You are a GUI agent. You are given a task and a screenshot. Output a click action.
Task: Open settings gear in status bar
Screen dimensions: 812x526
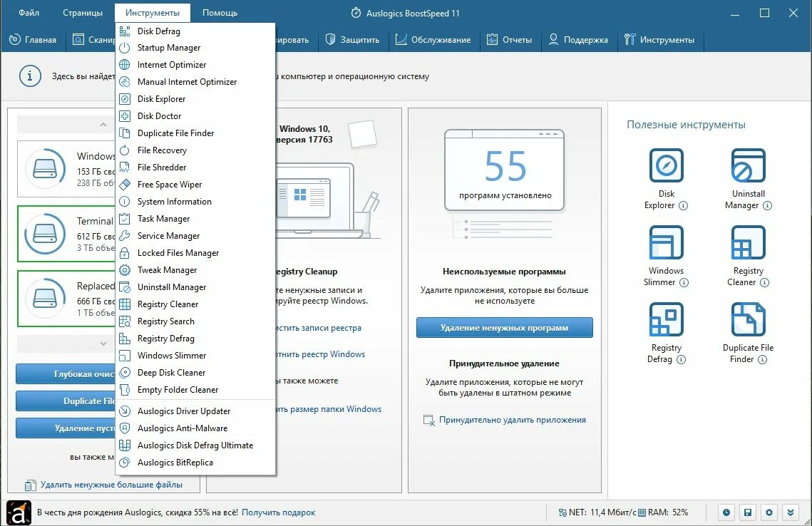coord(769,512)
